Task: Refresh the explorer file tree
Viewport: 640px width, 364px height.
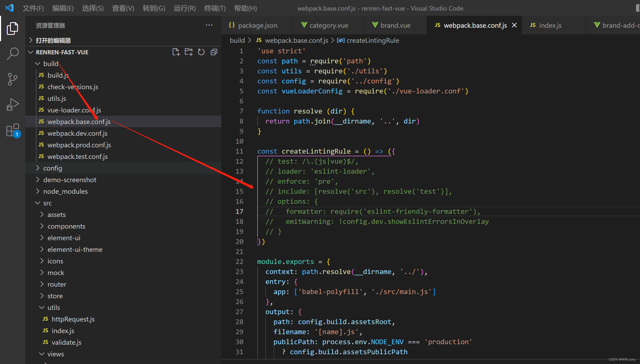Action: click(x=201, y=52)
